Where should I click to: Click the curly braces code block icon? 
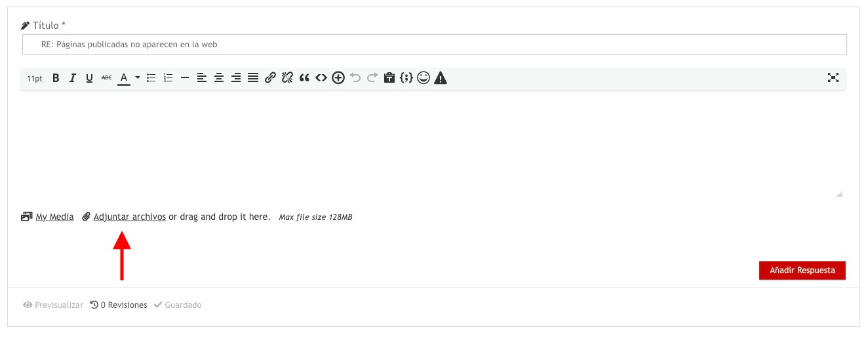click(406, 78)
